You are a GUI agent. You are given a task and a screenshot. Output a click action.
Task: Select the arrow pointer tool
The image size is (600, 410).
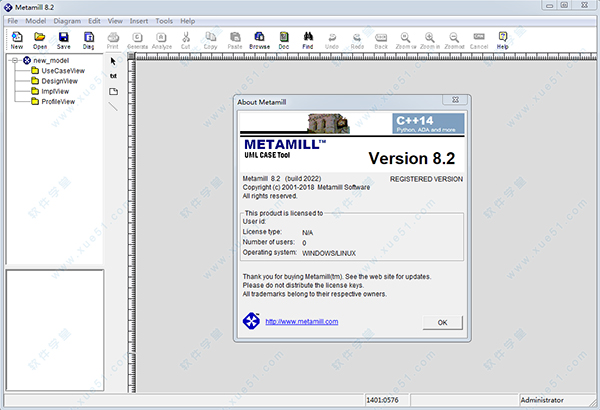click(113, 61)
